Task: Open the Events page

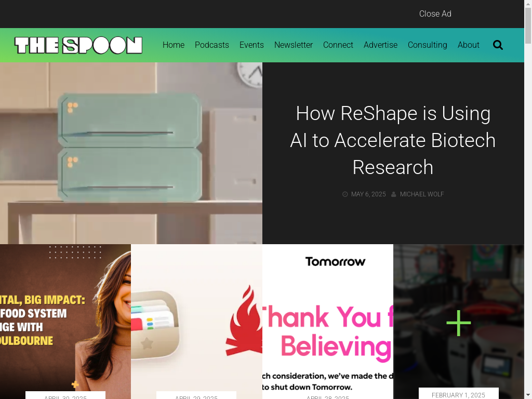Action: 251,45
